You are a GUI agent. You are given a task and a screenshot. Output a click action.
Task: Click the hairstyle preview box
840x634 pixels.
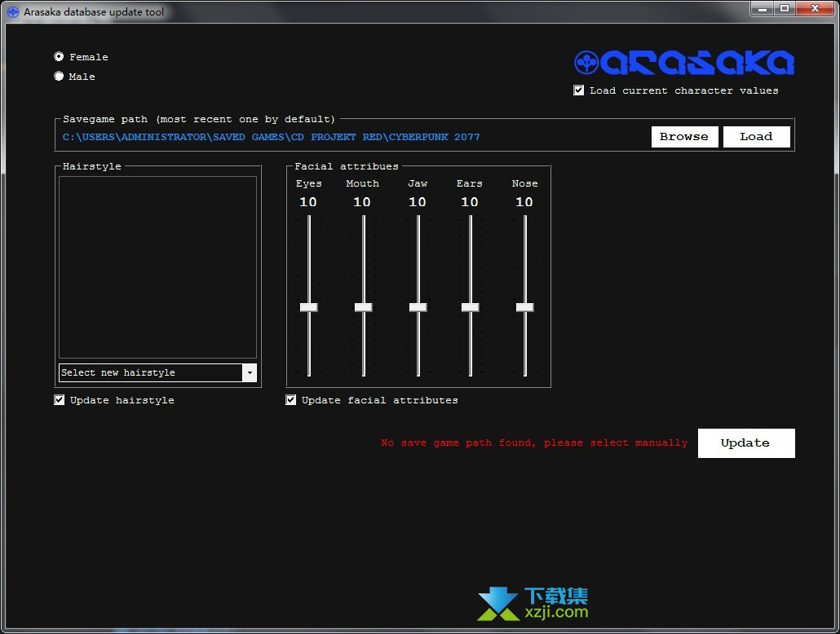pyautogui.click(x=157, y=267)
